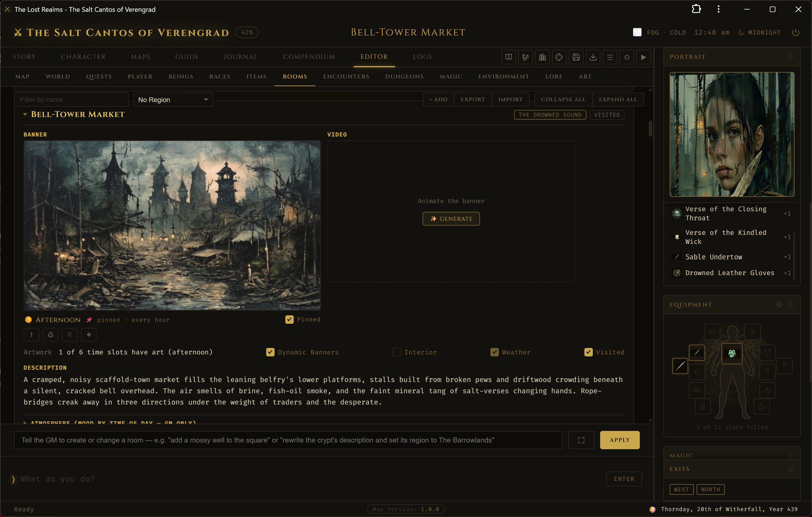
Task: Click the floppy disk save icon
Action: pos(576,57)
